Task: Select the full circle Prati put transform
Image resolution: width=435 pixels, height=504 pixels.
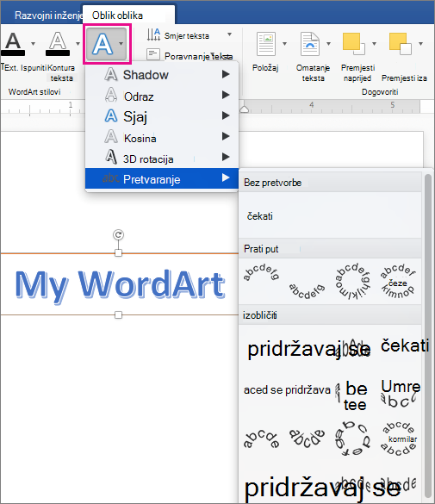Action: point(352,281)
